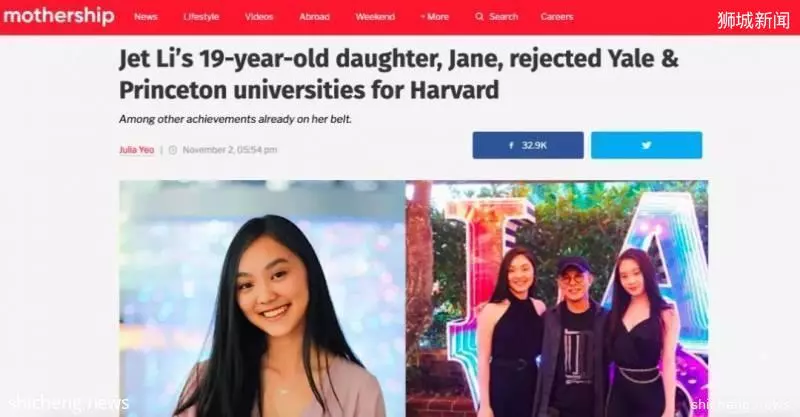The width and height of the screenshot is (800, 417).
Task: Click the article headline about Jet Li's daughter
Action: pyautogui.click(x=399, y=75)
